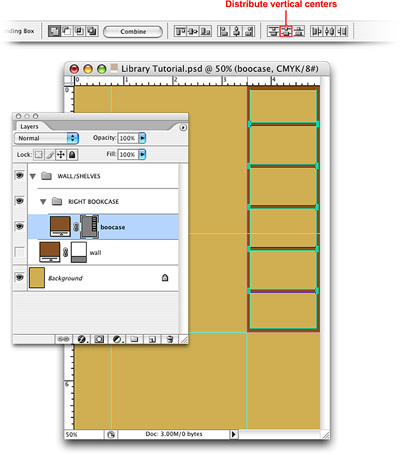Open the Opacity slider arrow

point(142,138)
